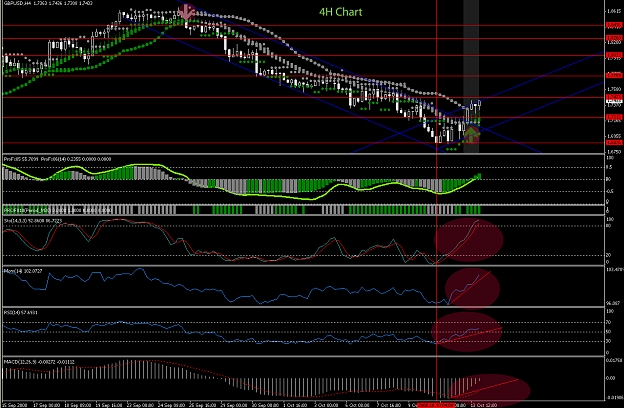This screenshot has width=625, height=408.
Task: Click the '15 Sep 2008' time axis label
Action: (15, 405)
